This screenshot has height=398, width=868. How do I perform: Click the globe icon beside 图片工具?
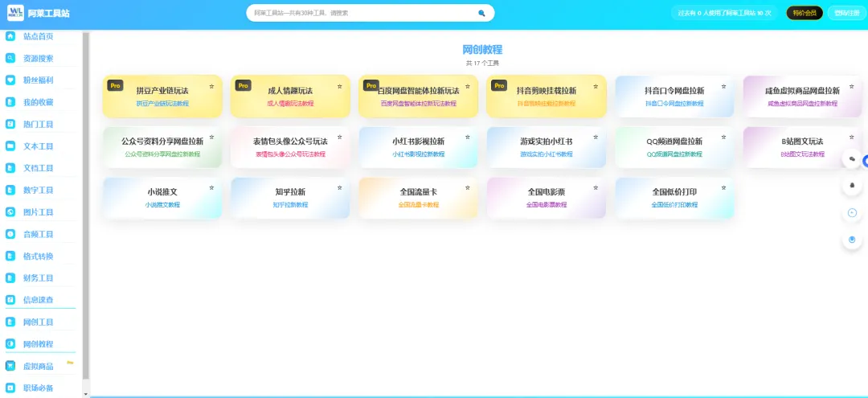coord(10,212)
